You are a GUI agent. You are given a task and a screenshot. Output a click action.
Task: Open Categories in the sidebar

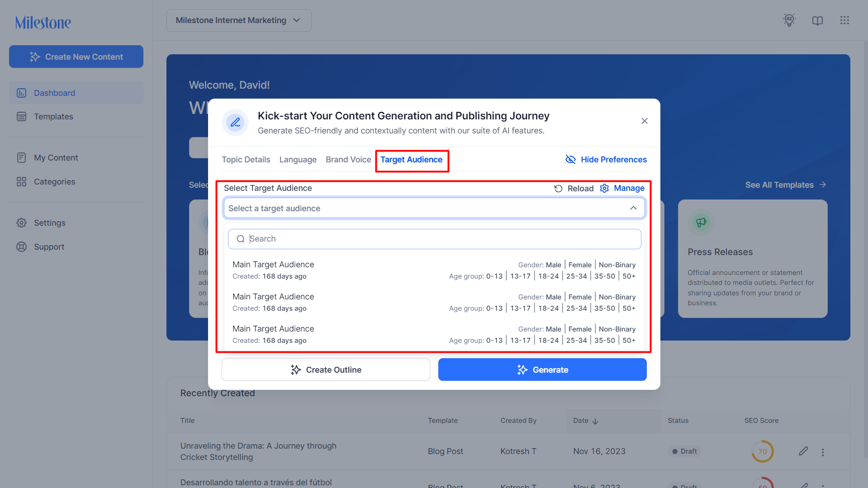(x=76, y=182)
